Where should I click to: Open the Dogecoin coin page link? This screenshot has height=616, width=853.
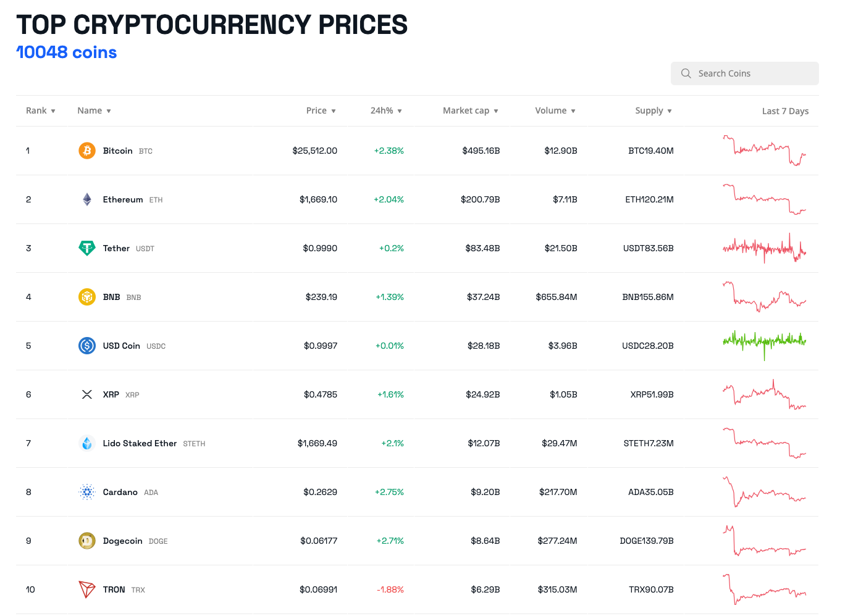click(122, 541)
